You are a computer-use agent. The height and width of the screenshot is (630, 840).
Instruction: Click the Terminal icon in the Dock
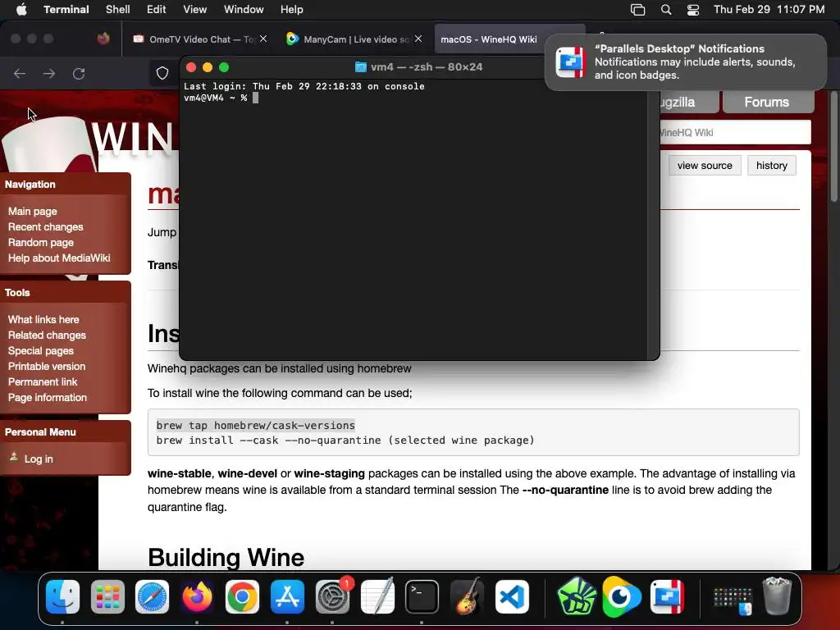[x=422, y=597]
